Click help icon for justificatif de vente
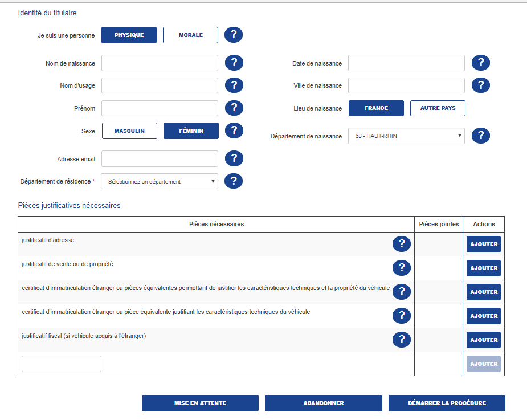 coord(402,268)
